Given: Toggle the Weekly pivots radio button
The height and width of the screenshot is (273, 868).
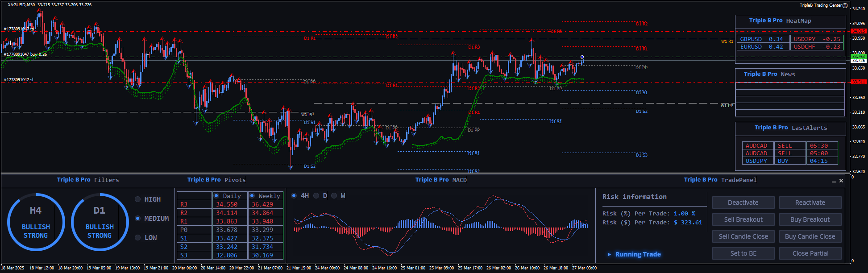Looking at the screenshot, I should (x=252, y=196).
